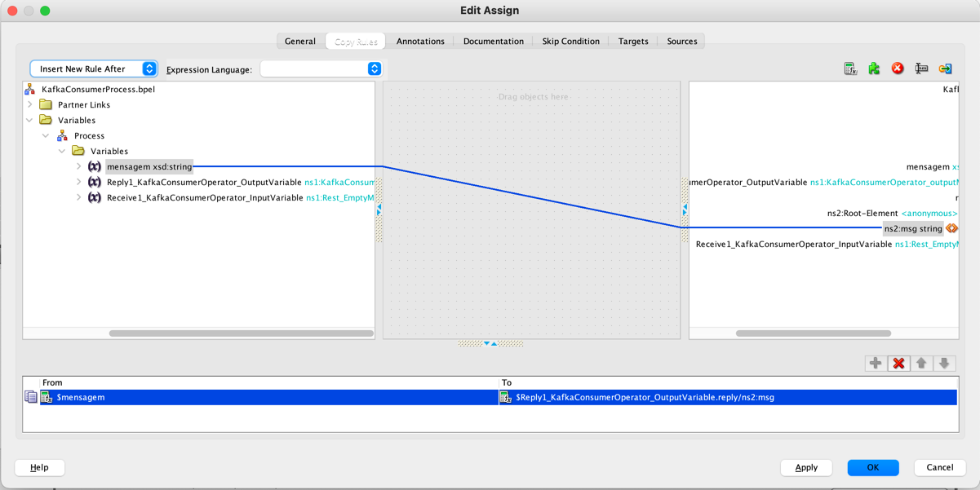The height and width of the screenshot is (490, 980).
Task: Open the Expression builder calculator icon
Action: point(850,69)
